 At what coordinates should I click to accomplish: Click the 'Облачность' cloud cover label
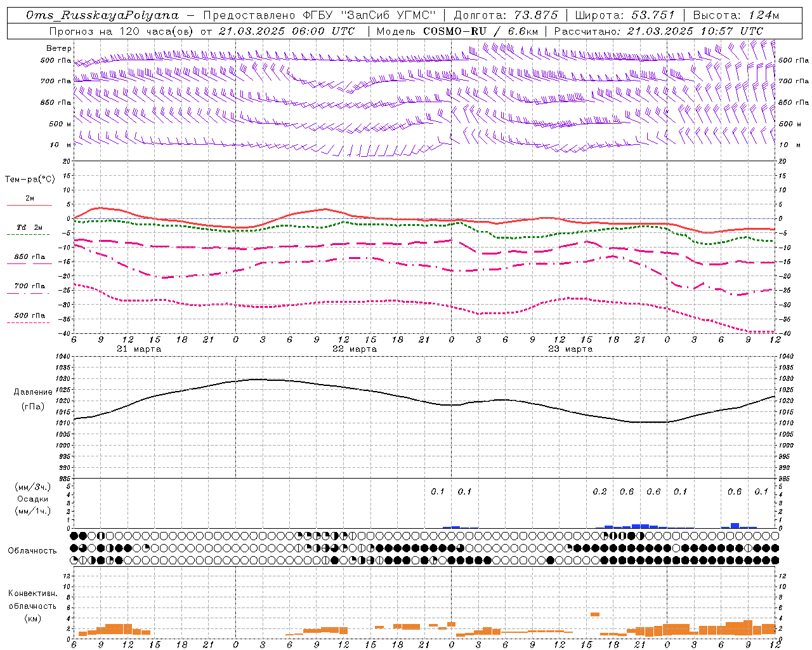[x=32, y=550]
